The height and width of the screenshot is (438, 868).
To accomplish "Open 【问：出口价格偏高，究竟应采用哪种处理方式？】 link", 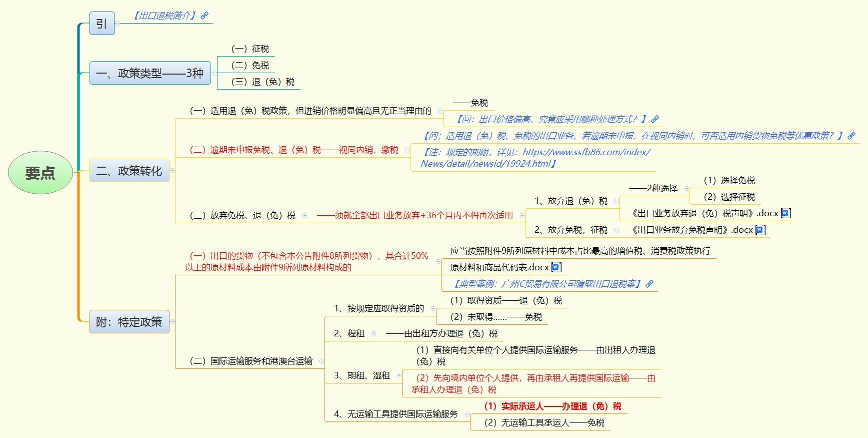I will tap(550, 119).
